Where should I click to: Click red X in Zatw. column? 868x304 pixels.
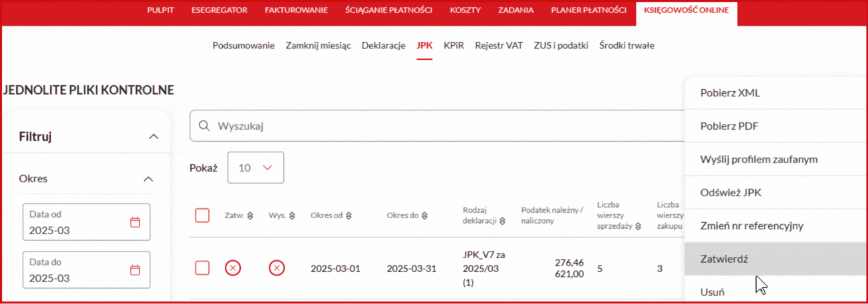[x=233, y=268]
